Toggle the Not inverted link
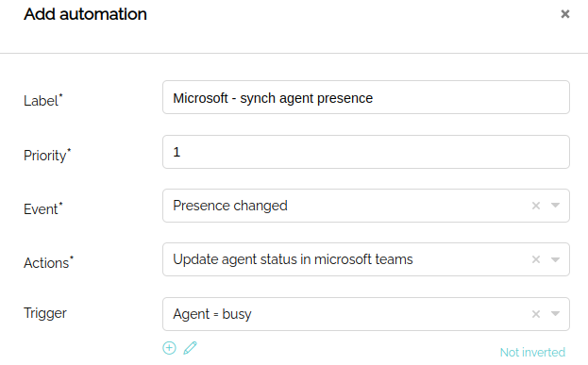The height and width of the screenshot is (365, 588). (x=532, y=352)
